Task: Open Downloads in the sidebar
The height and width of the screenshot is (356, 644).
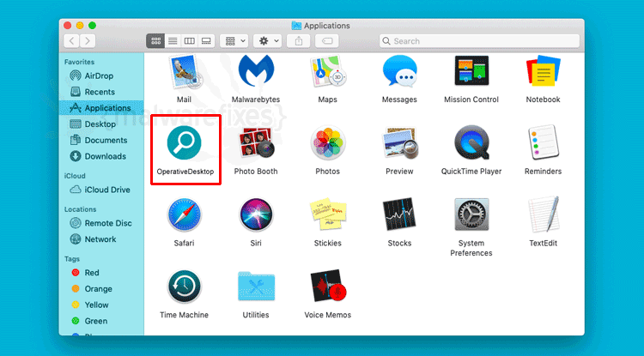Action: point(101,156)
